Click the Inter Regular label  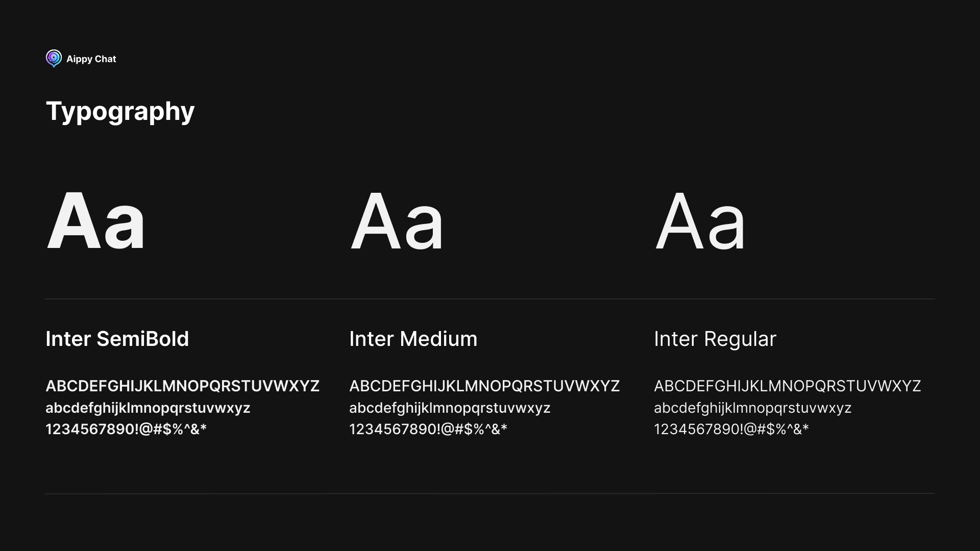click(x=715, y=339)
